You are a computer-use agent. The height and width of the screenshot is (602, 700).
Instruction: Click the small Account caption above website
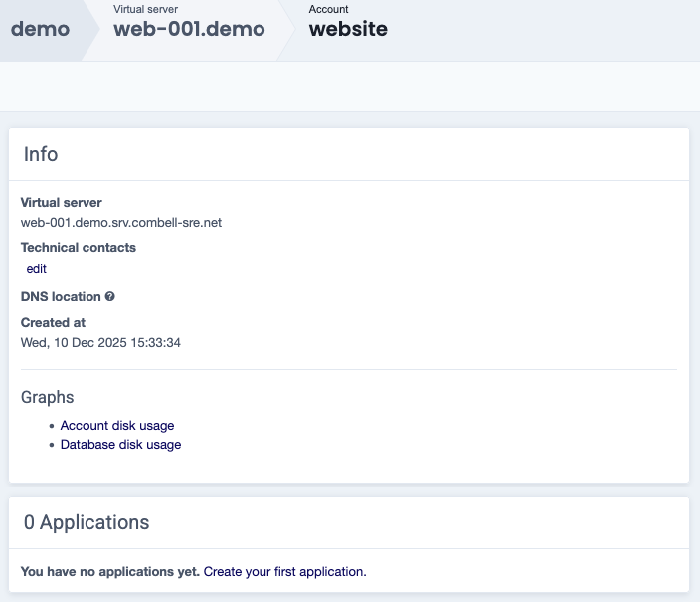(328, 9)
